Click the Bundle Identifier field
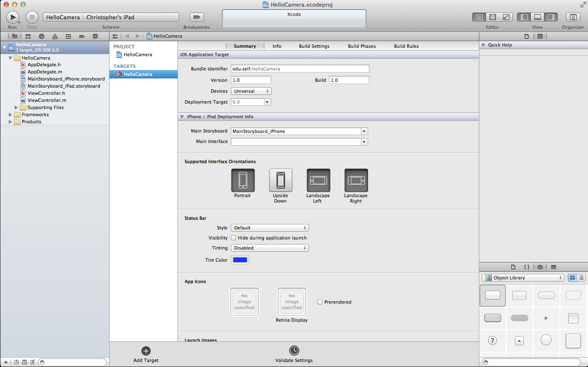This screenshot has height=367, width=588. (x=300, y=69)
